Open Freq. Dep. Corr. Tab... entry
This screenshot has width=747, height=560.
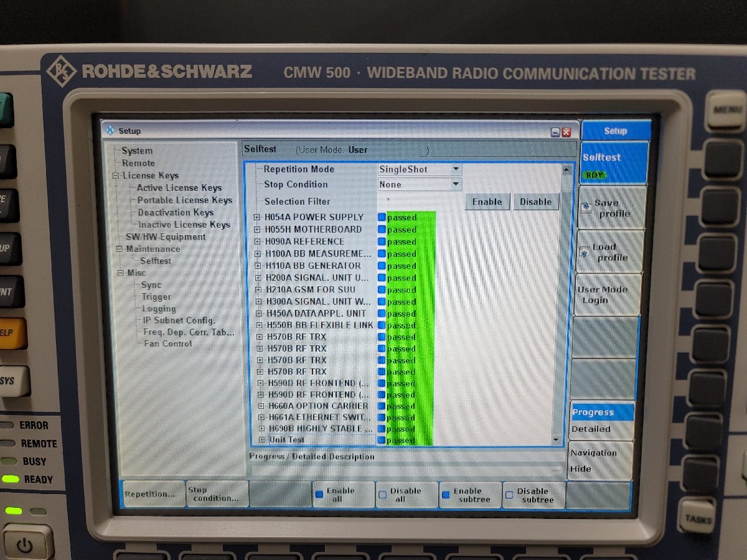coord(189,332)
